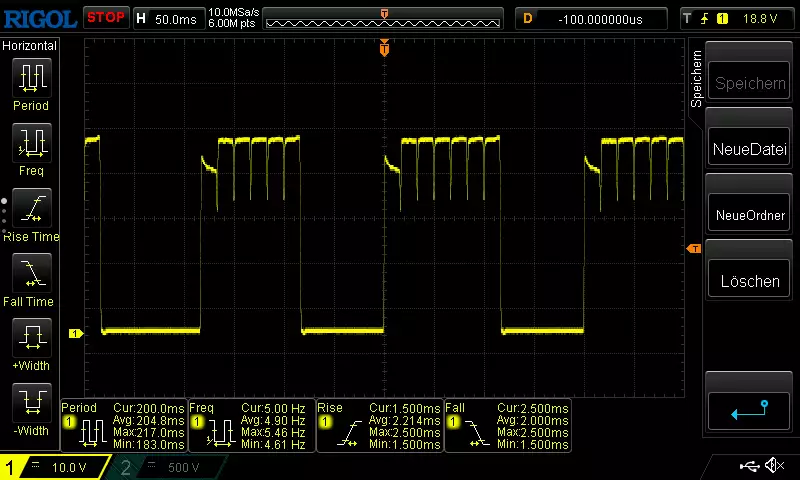This screenshot has height=480, width=800.
Task: Choose the Löschen menu option
Action: tap(749, 281)
